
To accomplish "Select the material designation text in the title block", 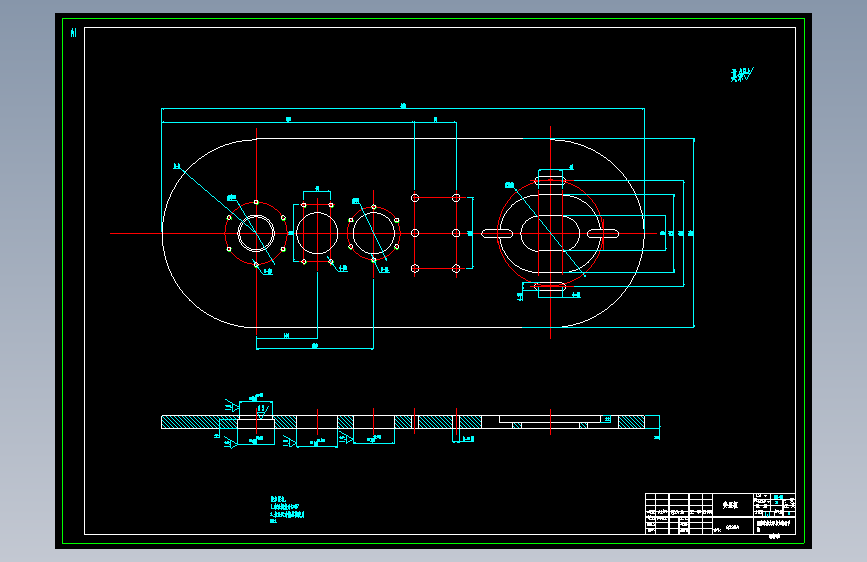I will tap(732, 528).
